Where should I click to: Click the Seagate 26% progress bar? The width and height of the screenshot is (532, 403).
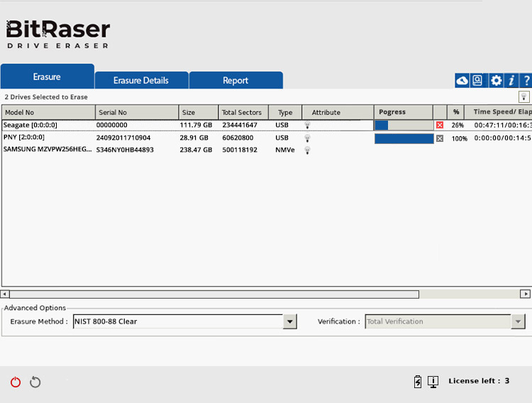(404, 126)
